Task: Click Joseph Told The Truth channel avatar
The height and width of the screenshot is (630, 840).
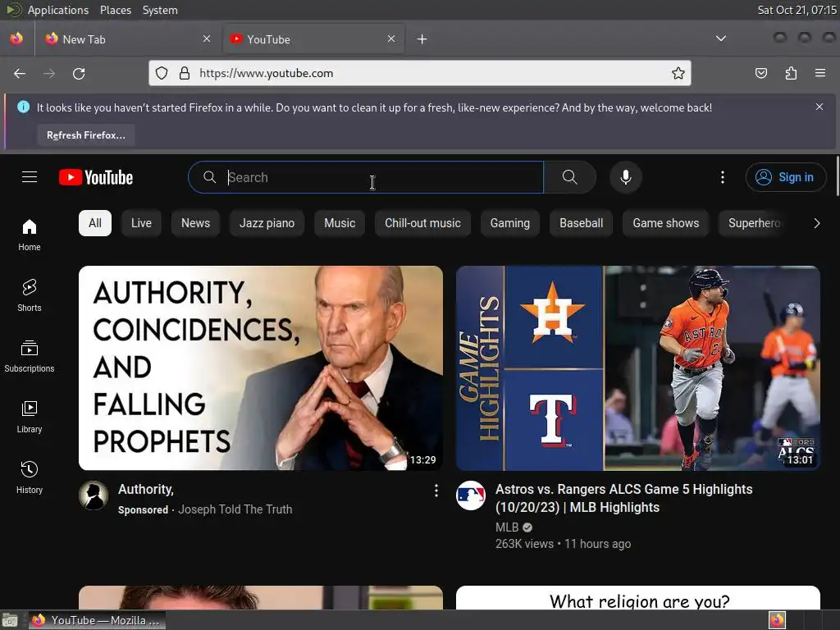Action: tap(94, 495)
